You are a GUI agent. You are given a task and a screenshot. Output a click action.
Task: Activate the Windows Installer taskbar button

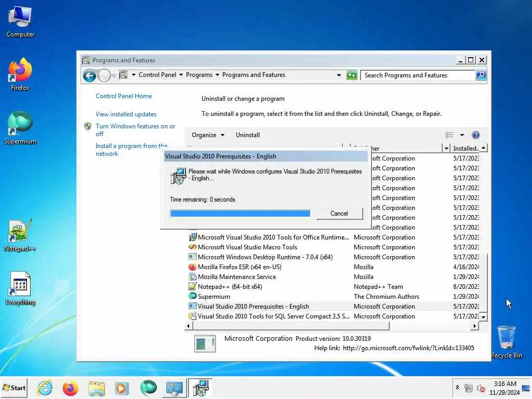(x=201, y=388)
